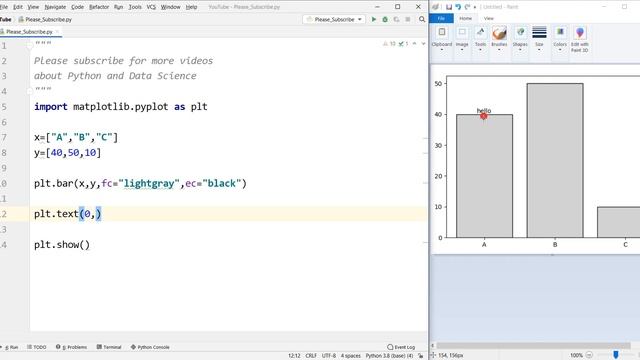The width and height of the screenshot is (640, 360).
Task: Click the plt.bar code line
Action: coord(140,183)
